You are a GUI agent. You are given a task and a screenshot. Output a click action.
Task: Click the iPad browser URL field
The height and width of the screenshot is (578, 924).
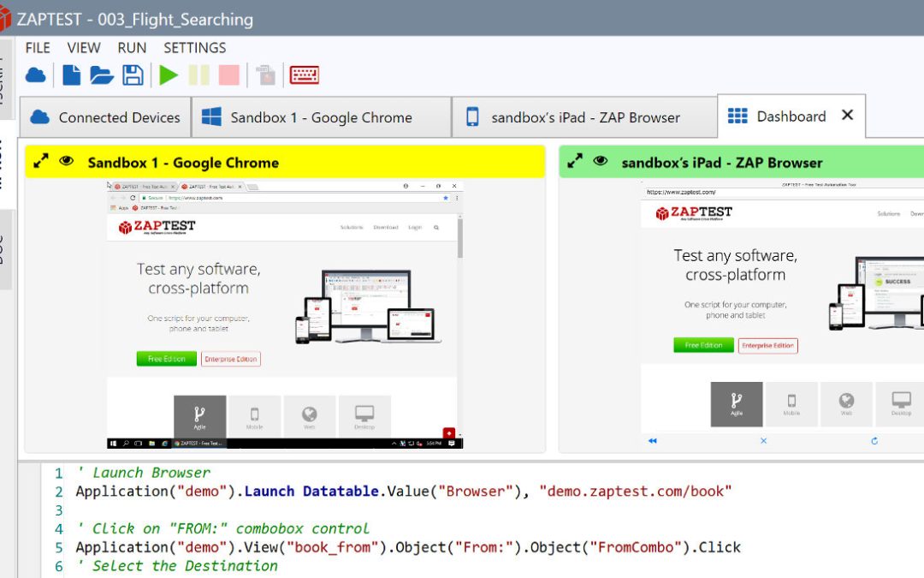click(x=784, y=192)
